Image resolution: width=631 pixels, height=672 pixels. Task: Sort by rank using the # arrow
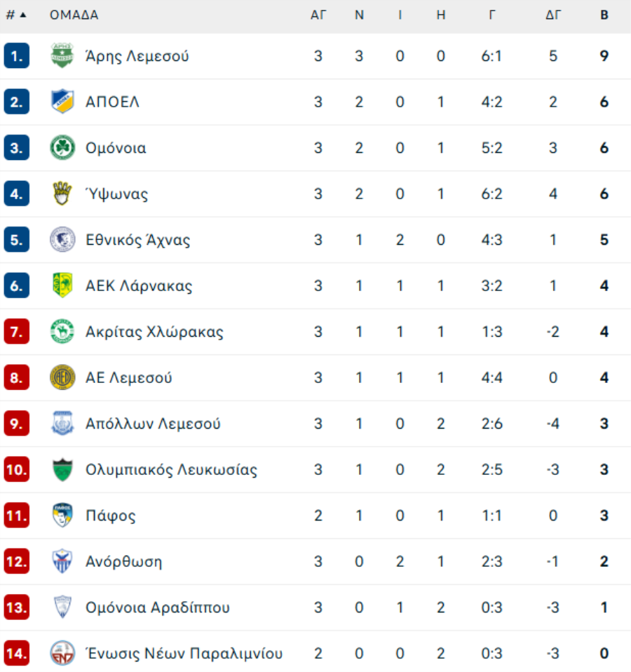click(x=16, y=15)
